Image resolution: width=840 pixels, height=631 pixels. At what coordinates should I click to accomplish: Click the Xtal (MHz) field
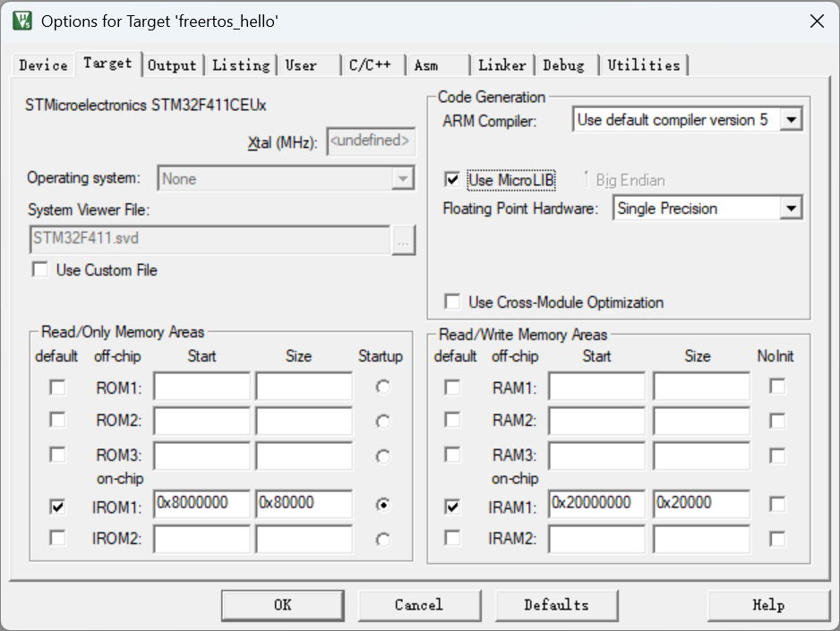[x=371, y=141]
